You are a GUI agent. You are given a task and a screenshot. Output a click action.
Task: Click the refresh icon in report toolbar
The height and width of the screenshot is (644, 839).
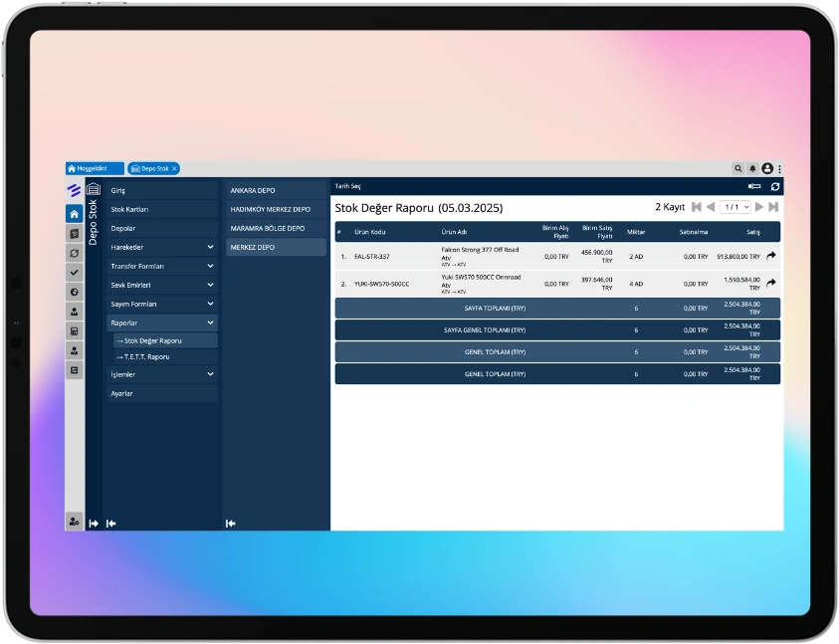(x=775, y=186)
